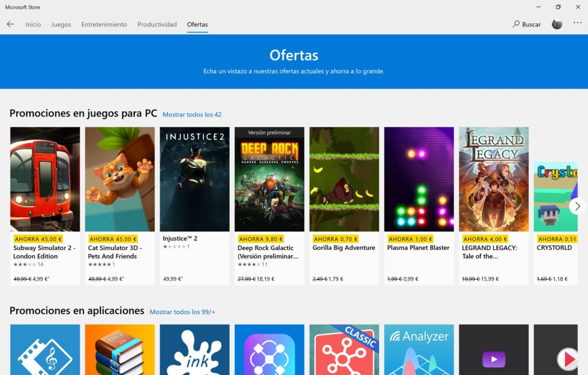Switch to the Inicio tab

point(33,25)
